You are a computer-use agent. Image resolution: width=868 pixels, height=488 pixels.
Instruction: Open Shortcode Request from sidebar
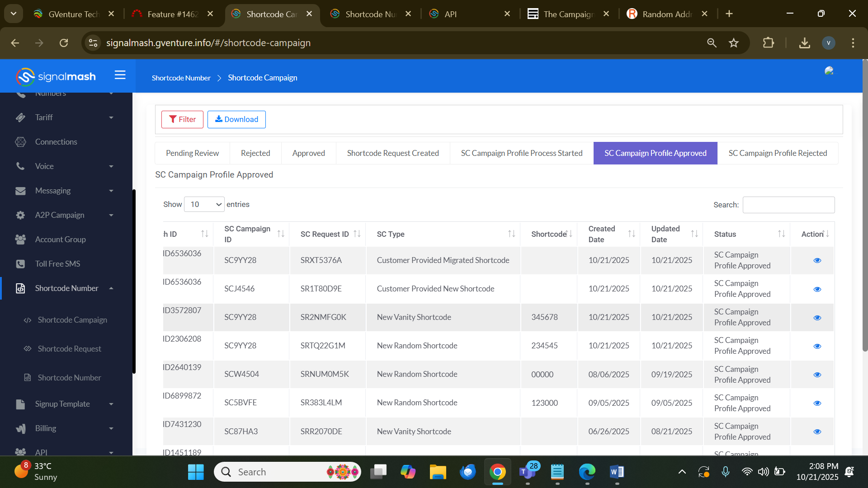[69, 349]
